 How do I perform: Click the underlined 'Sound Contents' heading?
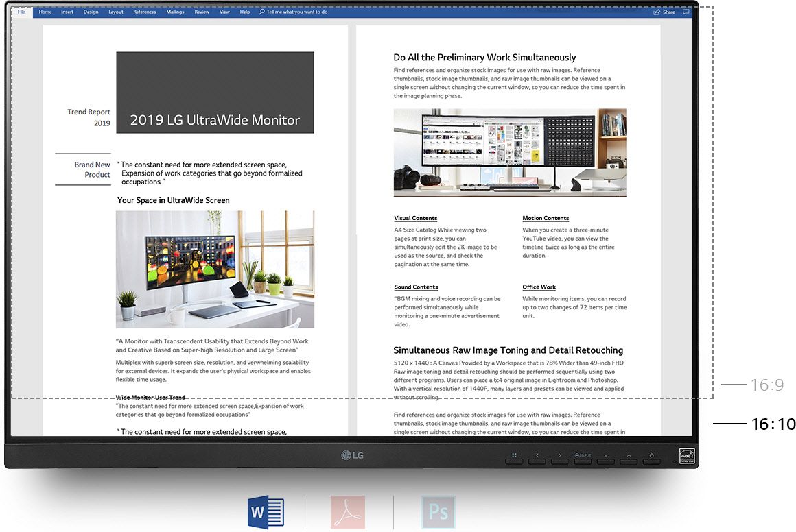coord(416,287)
